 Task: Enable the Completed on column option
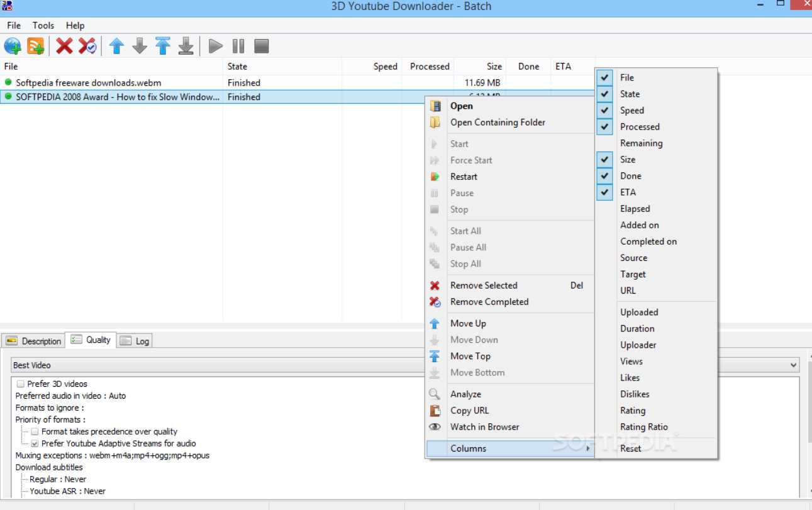point(648,241)
